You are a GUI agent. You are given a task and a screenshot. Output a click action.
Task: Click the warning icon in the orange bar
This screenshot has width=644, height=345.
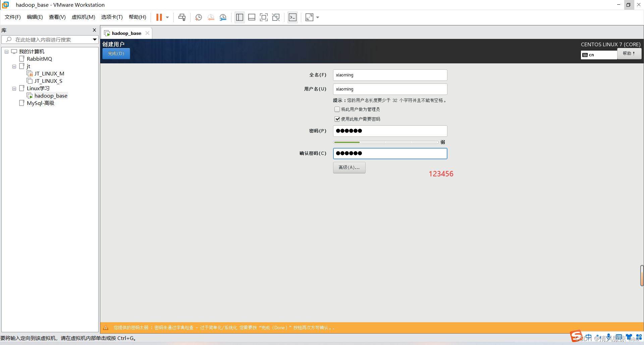point(106,328)
